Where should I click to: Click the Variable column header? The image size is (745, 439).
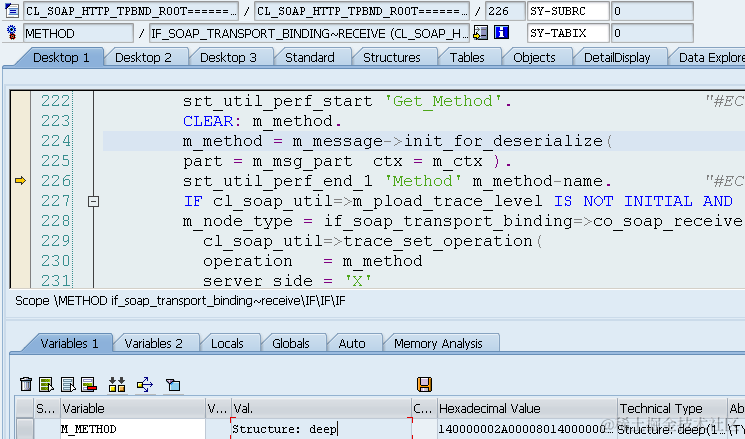pyautogui.click(x=133, y=408)
